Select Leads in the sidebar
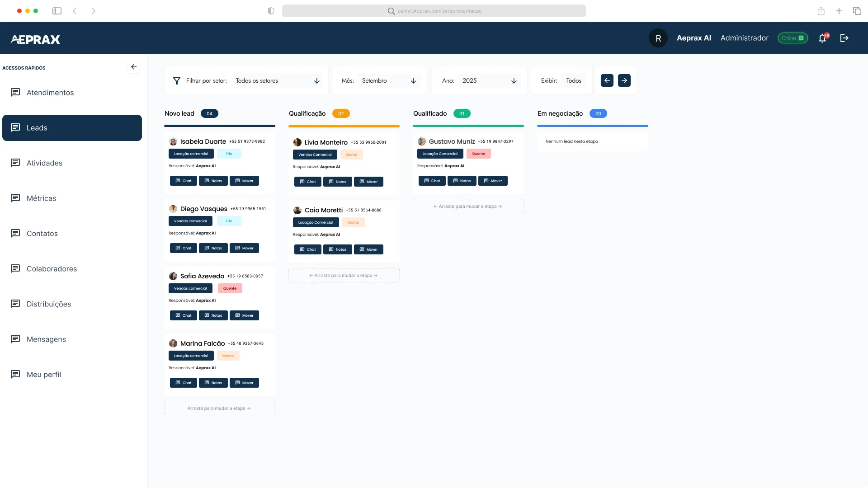 (72, 128)
